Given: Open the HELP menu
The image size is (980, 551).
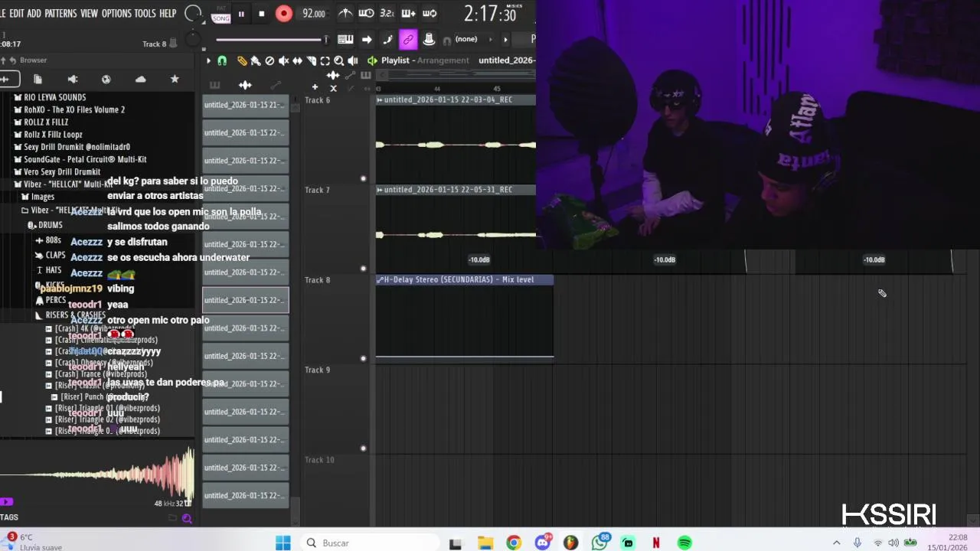Looking at the screenshot, I should pos(168,14).
